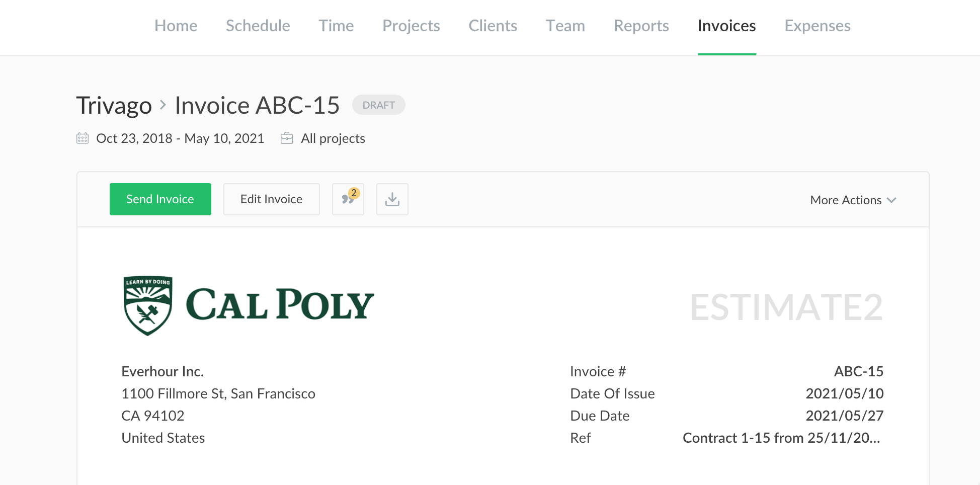This screenshot has width=980, height=485.
Task: Click the calendar date range icon
Action: pos(83,138)
